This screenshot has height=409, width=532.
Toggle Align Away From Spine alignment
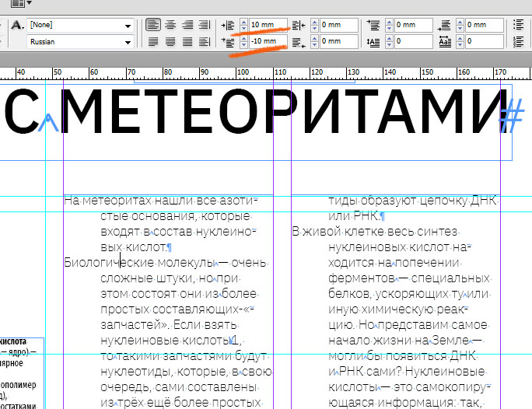click(x=205, y=42)
